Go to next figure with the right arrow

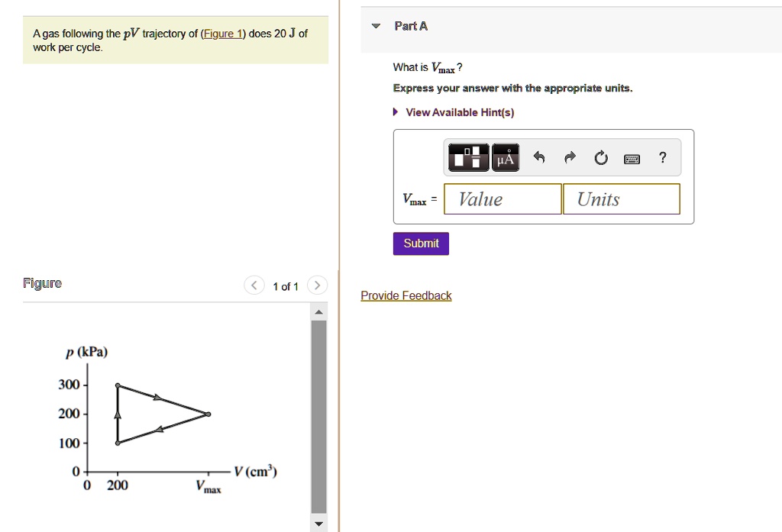(317, 284)
